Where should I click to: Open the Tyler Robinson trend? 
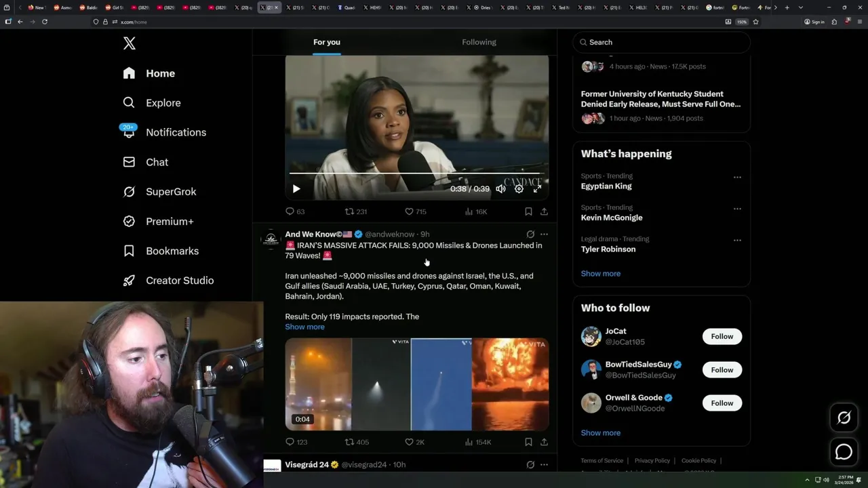[x=608, y=249]
